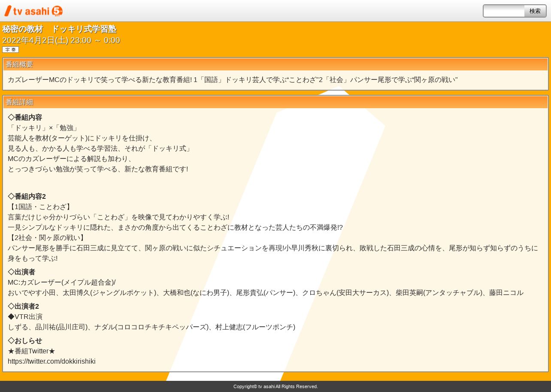Click the line MC:カズレーザー(メイプル超合金)/
Screen dimensions: 551x392
[x=62, y=283]
